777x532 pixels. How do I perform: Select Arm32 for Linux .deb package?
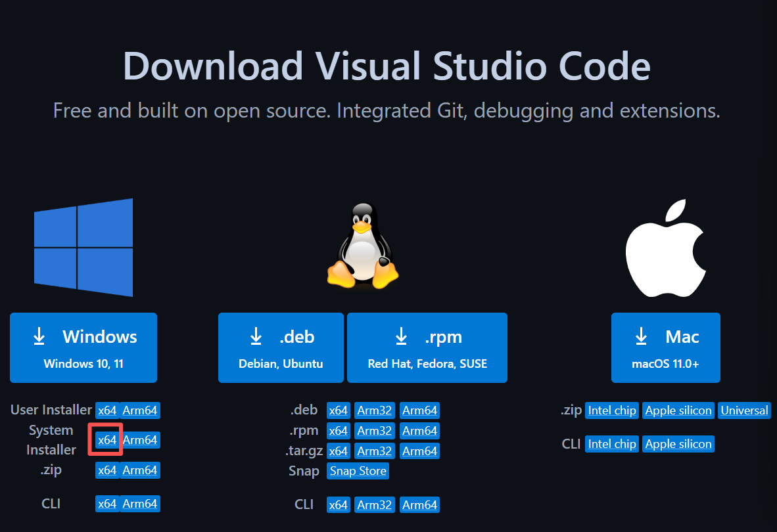pyautogui.click(x=375, y=410)
